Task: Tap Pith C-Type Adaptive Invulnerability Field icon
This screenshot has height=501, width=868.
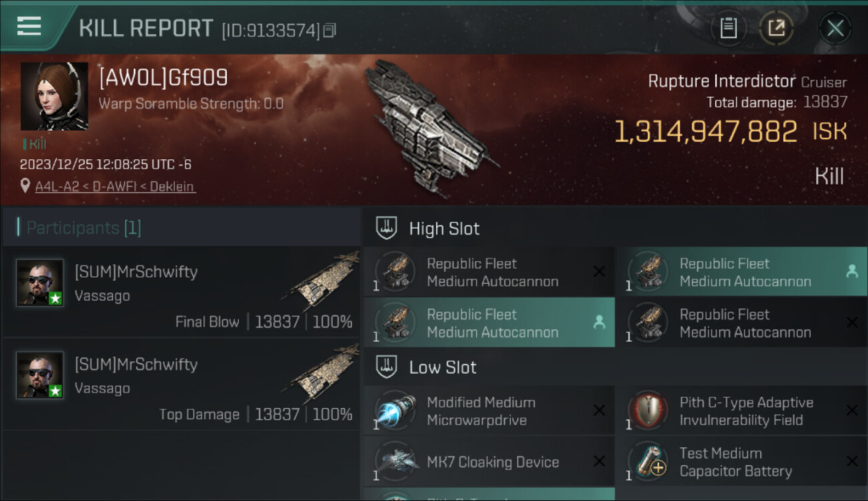Action: pos(648,411)
